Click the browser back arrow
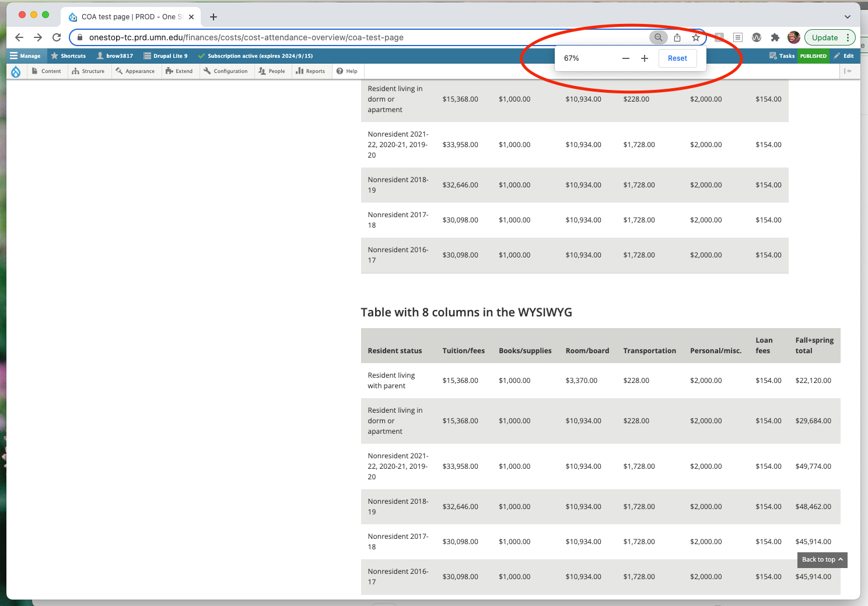 pyautogui.click(x=19, y=37)
